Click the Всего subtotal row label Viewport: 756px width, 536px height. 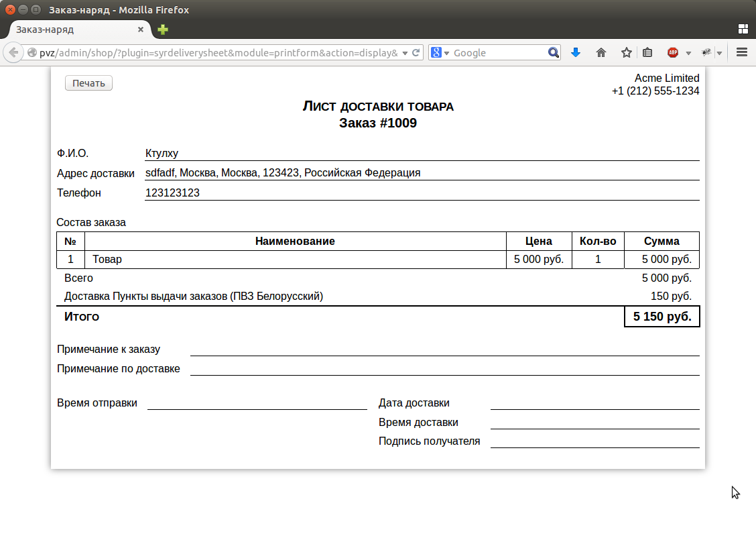[x=78, y=278]
